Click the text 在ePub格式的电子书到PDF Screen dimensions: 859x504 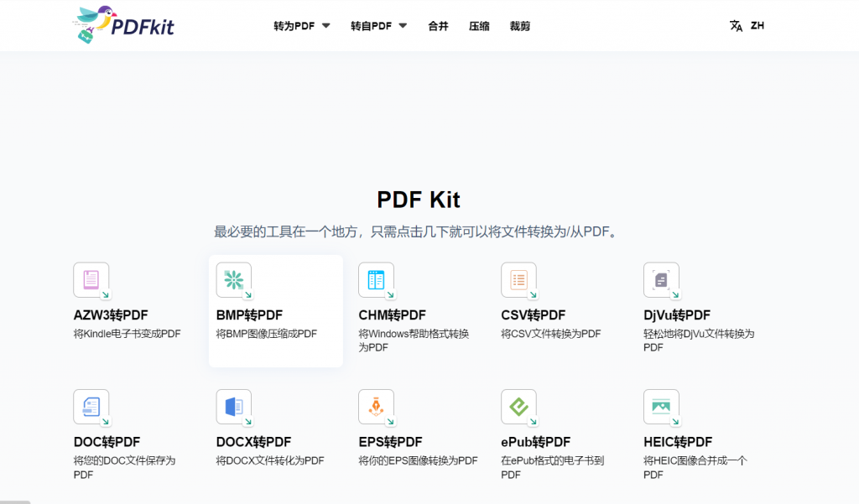[x=552, y=467]
